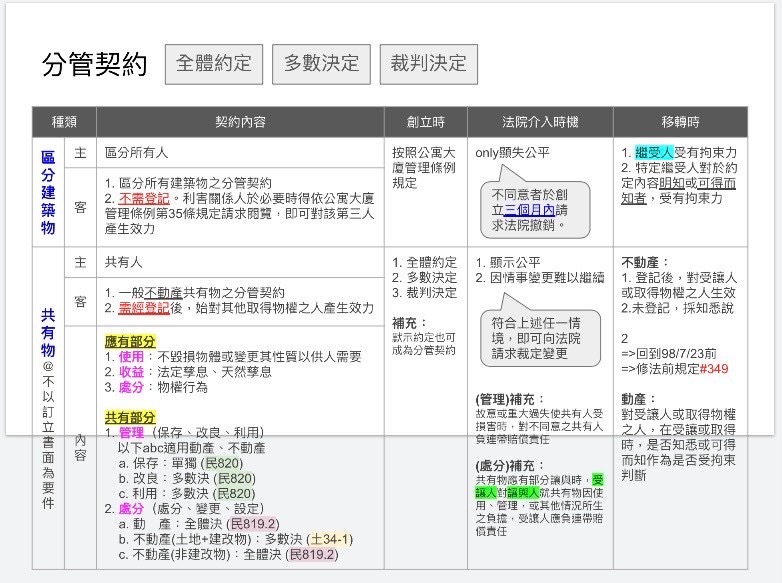Click the line 處分（處分、變更、設定）
The height and width of the screenshot is (583, 782).
184,509
